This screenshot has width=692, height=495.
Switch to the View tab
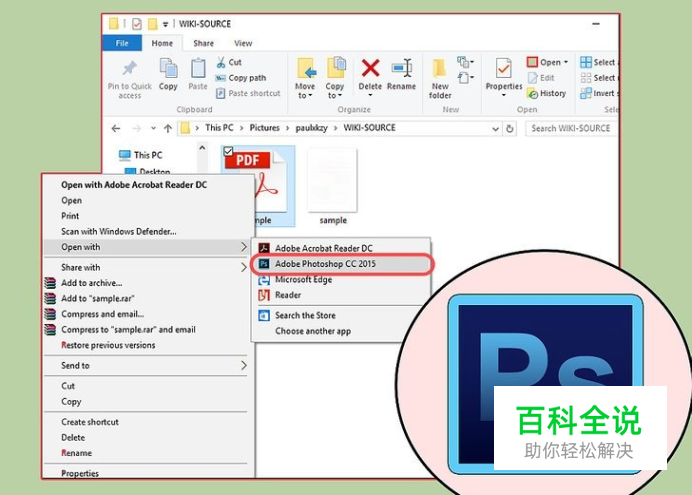pos(243,43)
